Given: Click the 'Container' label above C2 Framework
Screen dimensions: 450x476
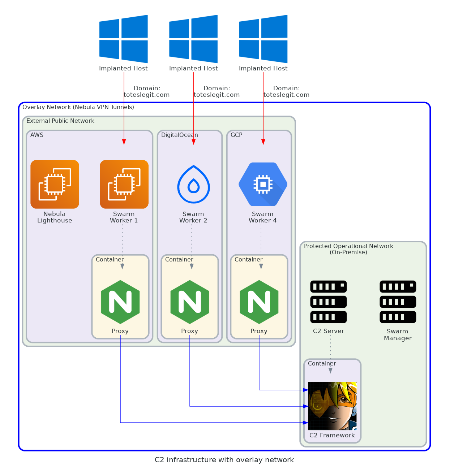Looking at the screenshot, I should (322, 364).
